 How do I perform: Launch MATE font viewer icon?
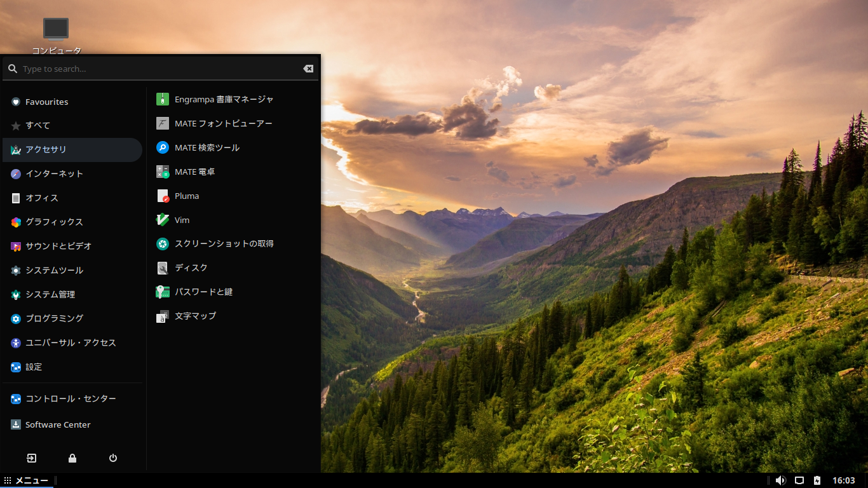pos(163,123)
